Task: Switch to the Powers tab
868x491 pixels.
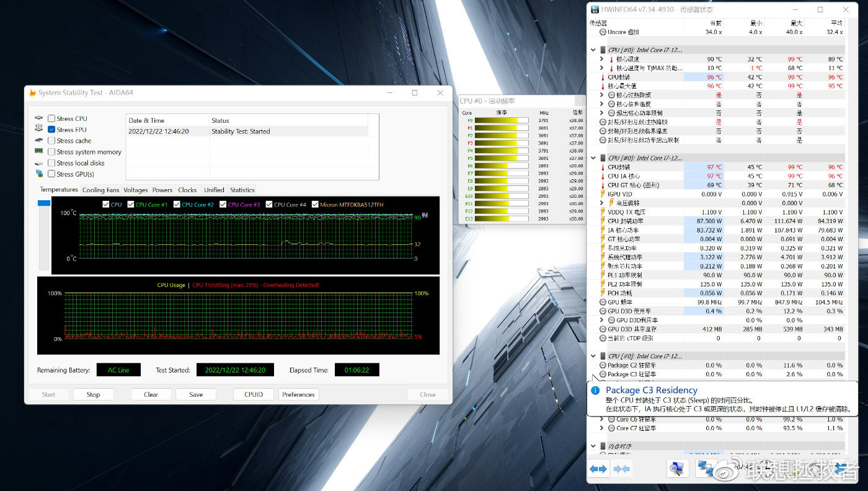Action: pos(162,190)
